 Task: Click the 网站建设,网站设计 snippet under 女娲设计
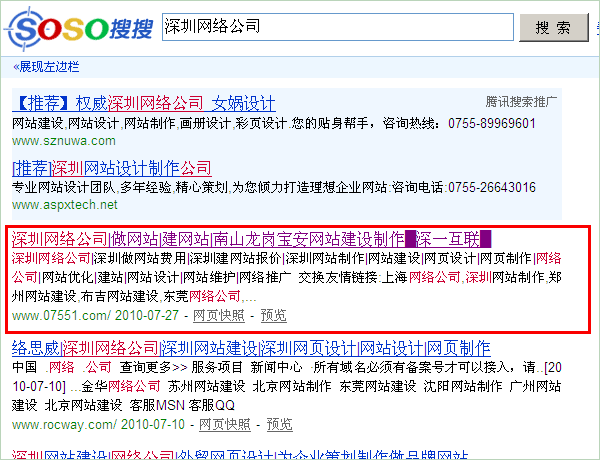pyautogui.click(x=273, y=124)
